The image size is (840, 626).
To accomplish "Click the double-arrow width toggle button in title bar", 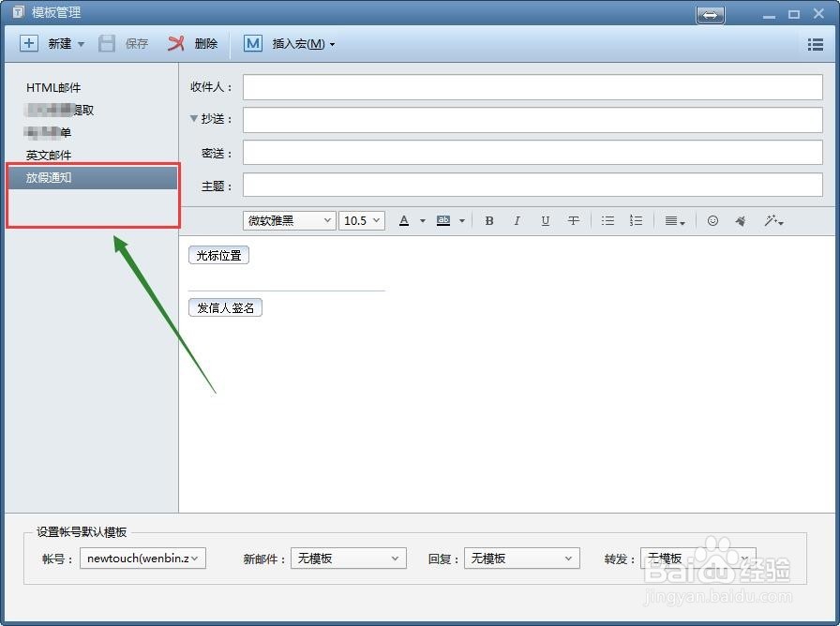I will [711, 15].
